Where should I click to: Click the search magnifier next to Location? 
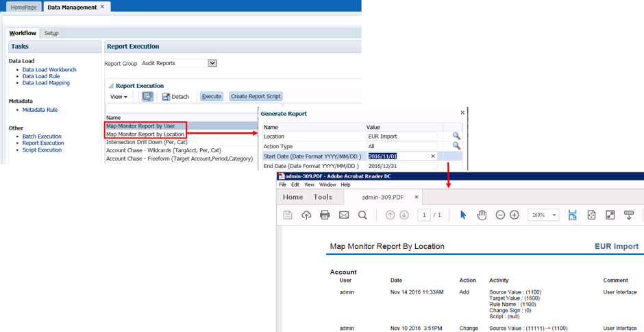click(x=456, y=137)
